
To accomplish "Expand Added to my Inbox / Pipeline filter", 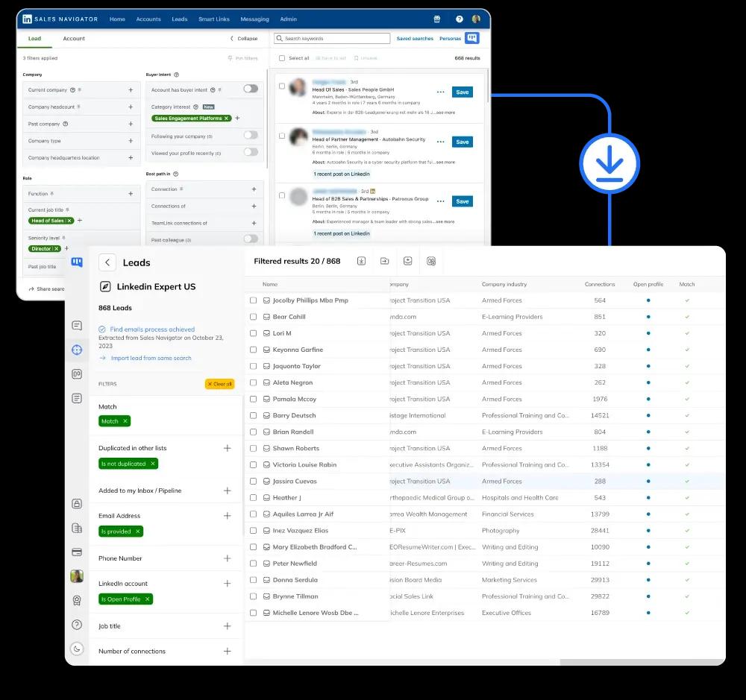I will (228, 491).
